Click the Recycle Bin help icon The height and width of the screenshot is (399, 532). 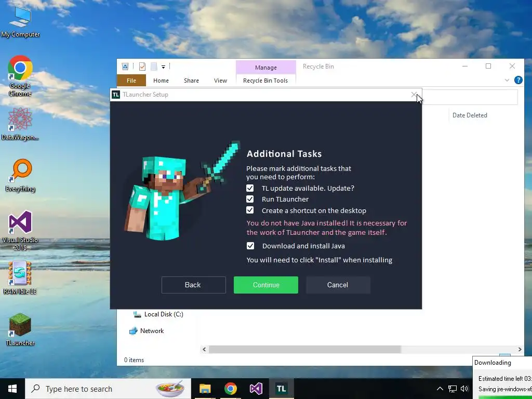coord(518,80)
